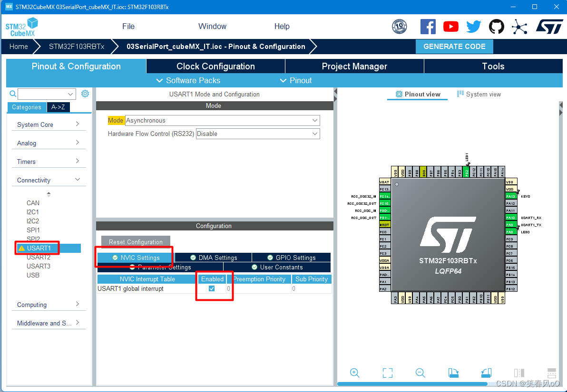The image size is (567, 392).
Task: Open the File menu
Action: (128, 27)
